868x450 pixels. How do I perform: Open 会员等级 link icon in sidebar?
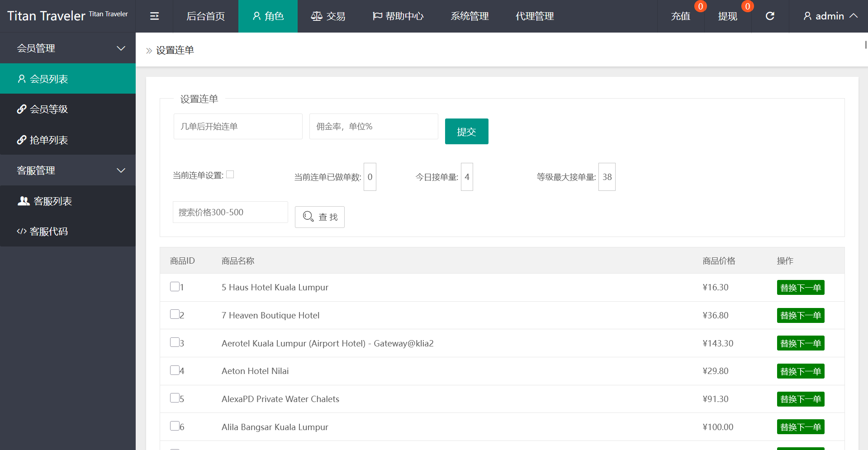(22, 109)
